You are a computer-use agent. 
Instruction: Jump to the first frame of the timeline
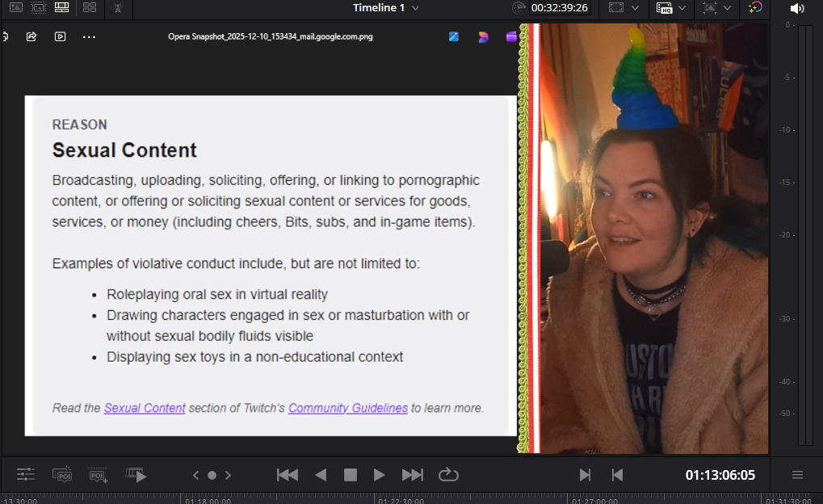tap(288, 475)
